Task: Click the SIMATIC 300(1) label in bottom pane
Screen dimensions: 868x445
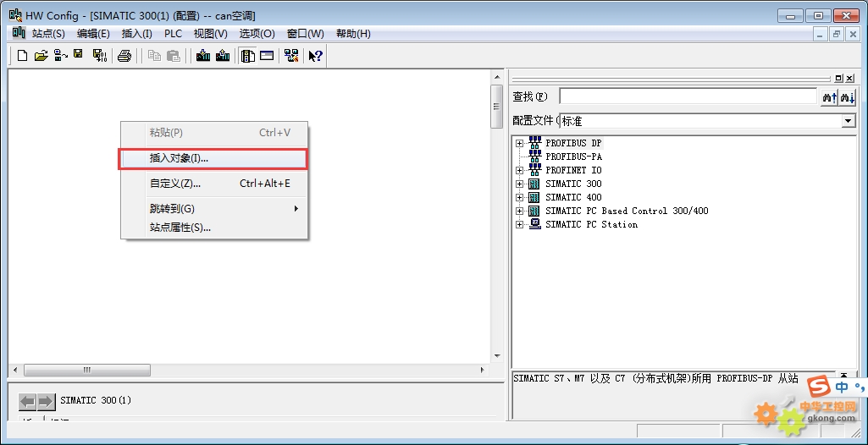Action: pyautogui.click(x=96, y=400)
